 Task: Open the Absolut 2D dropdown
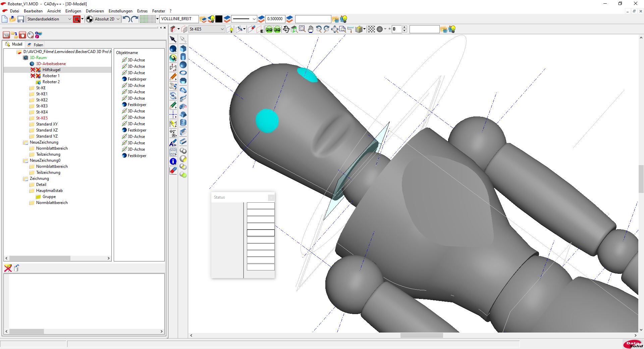pos(118,19)
